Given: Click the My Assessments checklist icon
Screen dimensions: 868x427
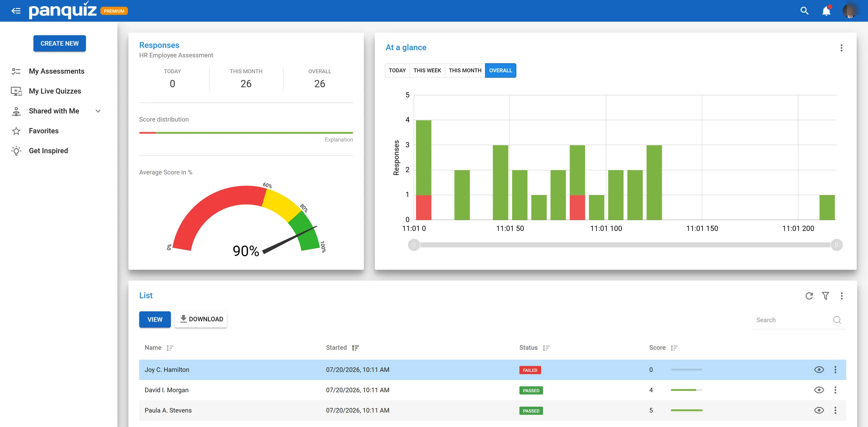Looking at the screenshot, I should 16,71.
